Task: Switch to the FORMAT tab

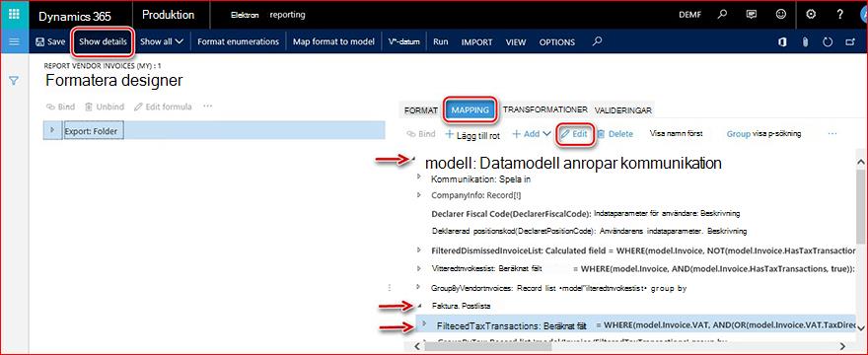Action: coord(421,110)
